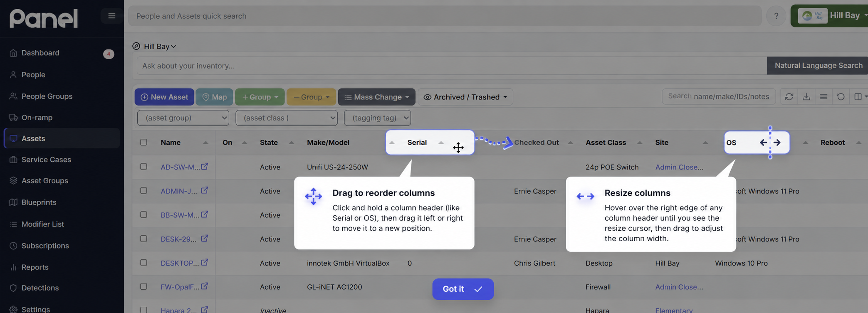The height and width of the screenshot is (313, 868).
Task: Click the row density lines icon
Action: pos(823,97)
